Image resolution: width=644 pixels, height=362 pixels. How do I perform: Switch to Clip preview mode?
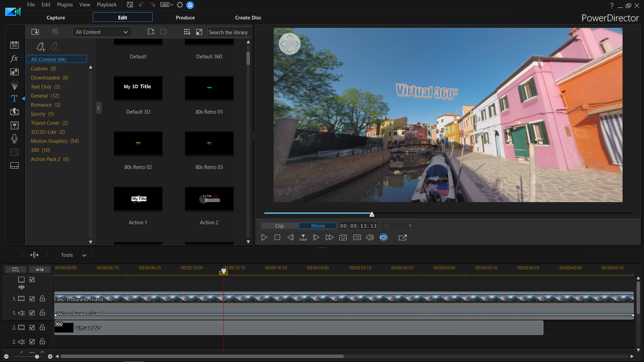click(x=279, y=226)
